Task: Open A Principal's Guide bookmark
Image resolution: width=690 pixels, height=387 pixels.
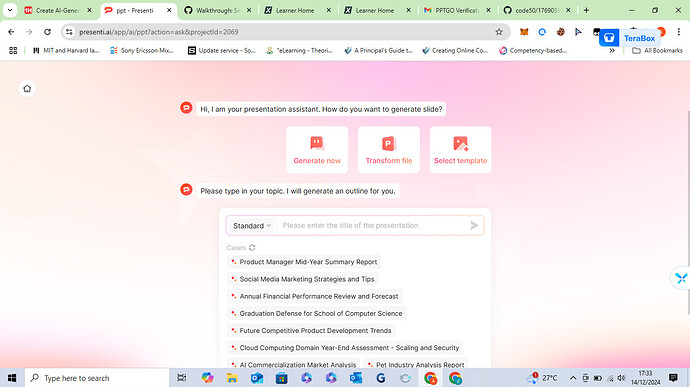Action: click(x=378, y=51)
